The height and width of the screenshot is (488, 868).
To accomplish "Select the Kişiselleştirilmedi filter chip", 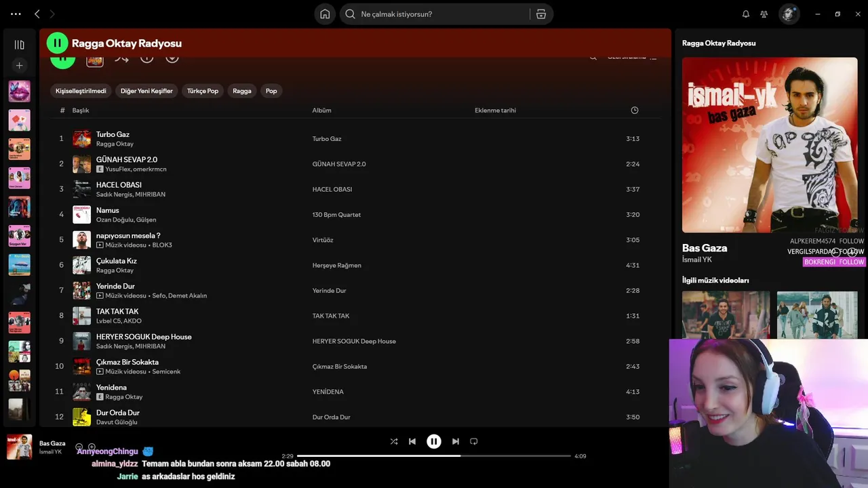I will pyautogui.click(x=81, y=91).
